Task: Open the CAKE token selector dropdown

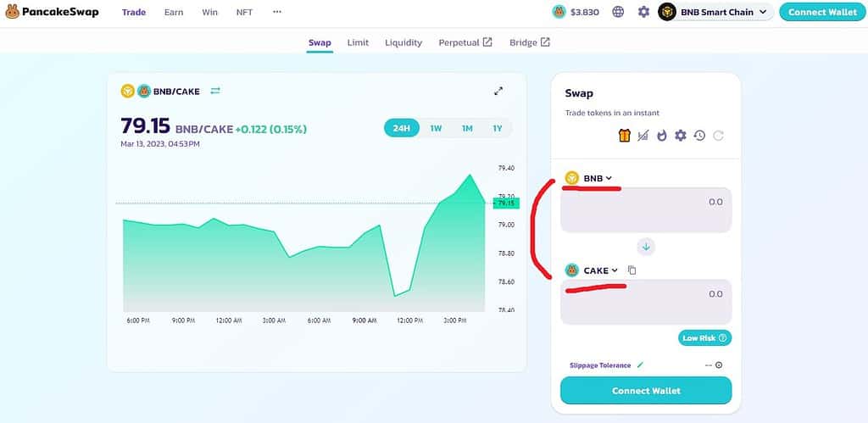Action: [592, 270]
